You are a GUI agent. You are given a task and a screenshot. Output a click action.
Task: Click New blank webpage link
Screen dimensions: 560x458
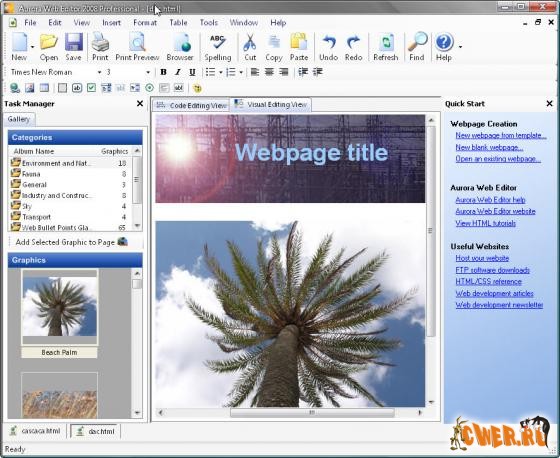(489, 147)
